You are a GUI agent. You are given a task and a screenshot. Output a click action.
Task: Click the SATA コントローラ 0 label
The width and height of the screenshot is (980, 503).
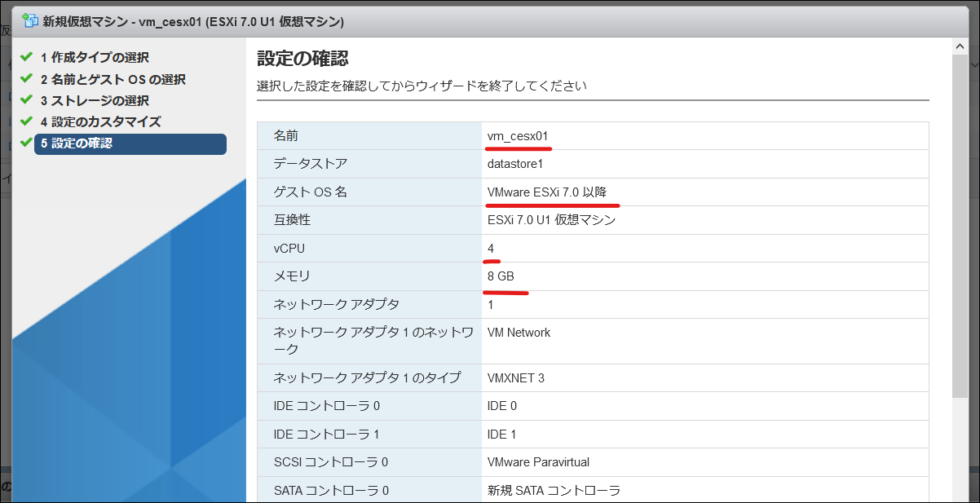pyautogui.click(x=332, y=490)
